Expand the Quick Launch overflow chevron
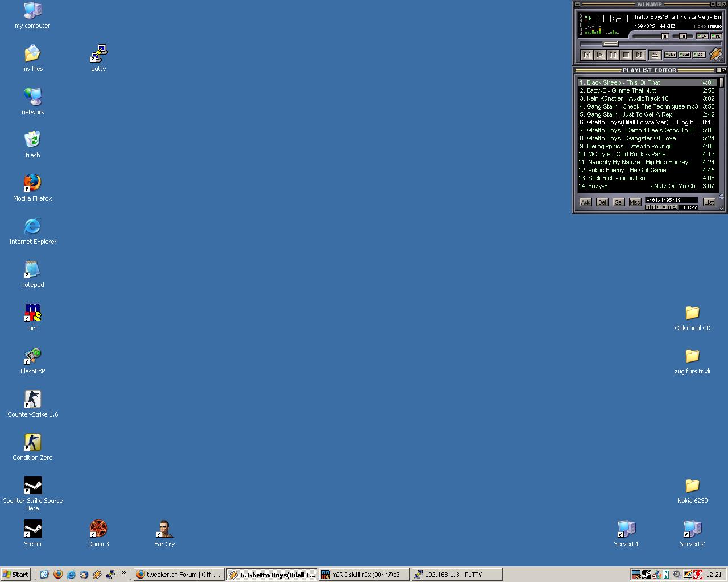 [123, 573]
